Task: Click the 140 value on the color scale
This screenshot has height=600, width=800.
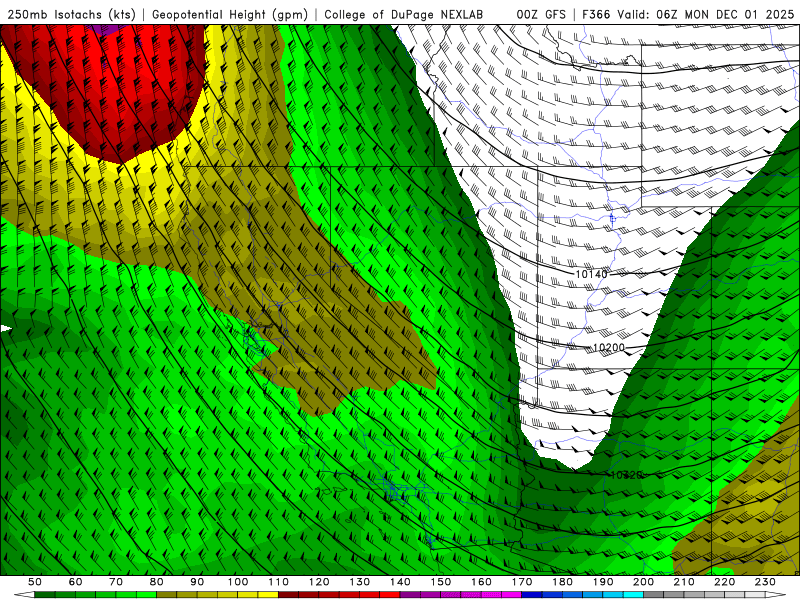Action: pyautogui.click(x=400, y=582)
